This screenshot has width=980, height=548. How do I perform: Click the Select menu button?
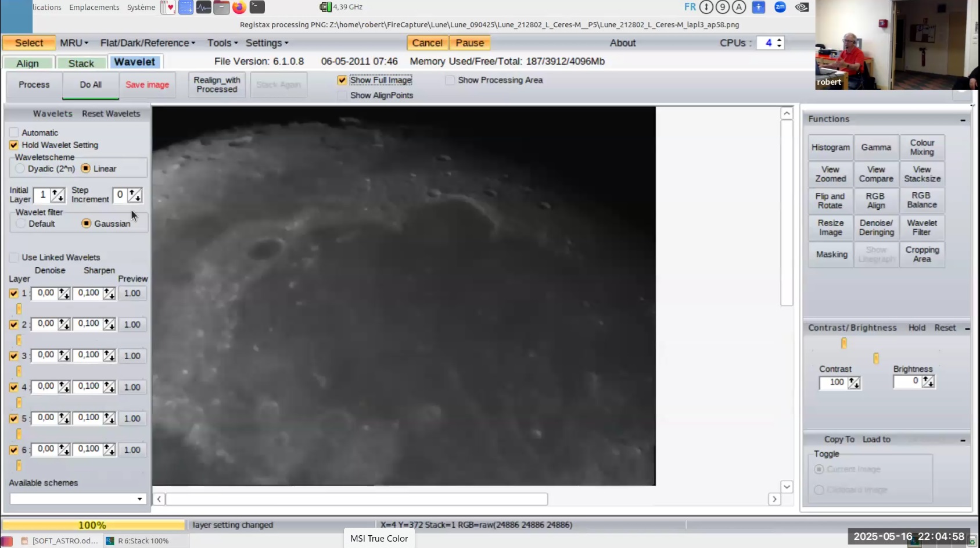(x=29, y=43)
